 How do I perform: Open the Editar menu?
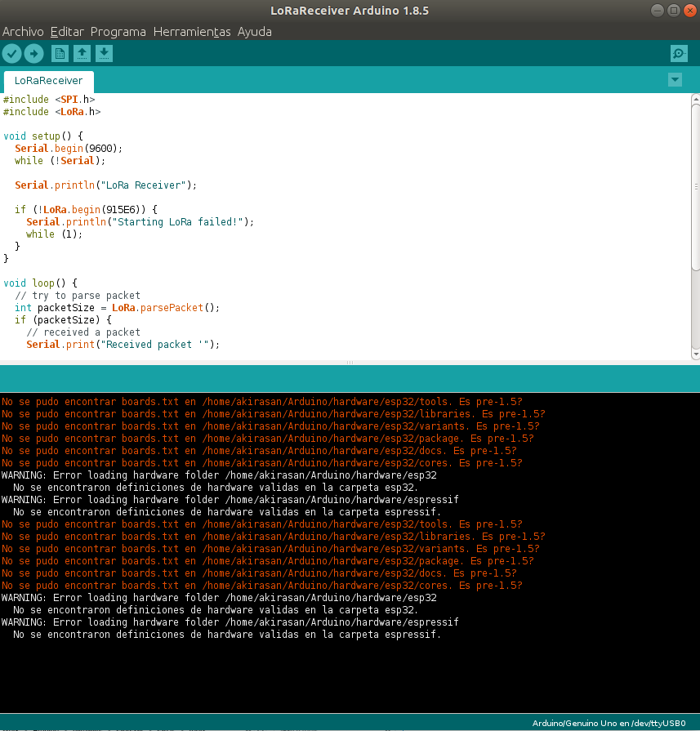67,32
